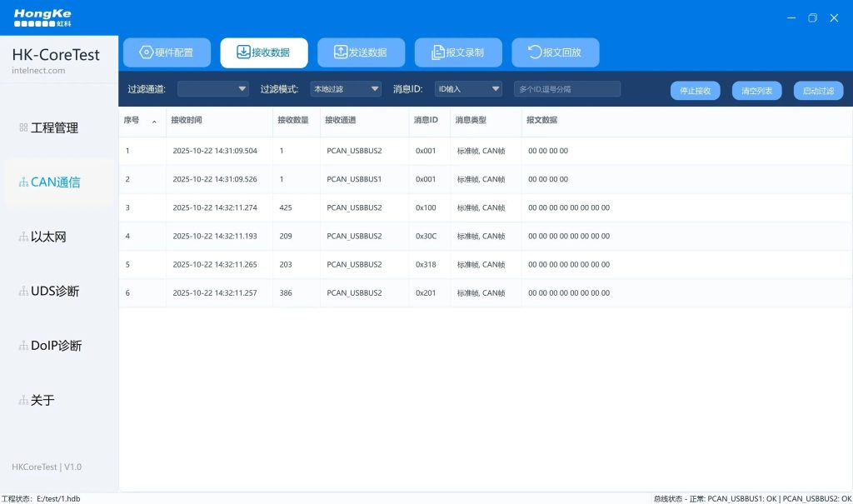Enable filtering via 启动过滤
The height and width of the screenshot is (504, 853).
(817, 90)
